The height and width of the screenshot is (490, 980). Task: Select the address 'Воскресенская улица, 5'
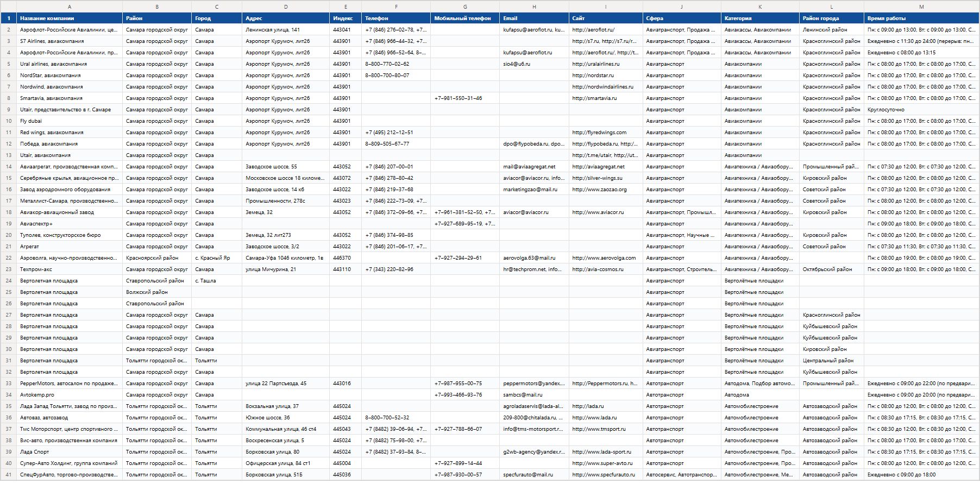point(286,441)
